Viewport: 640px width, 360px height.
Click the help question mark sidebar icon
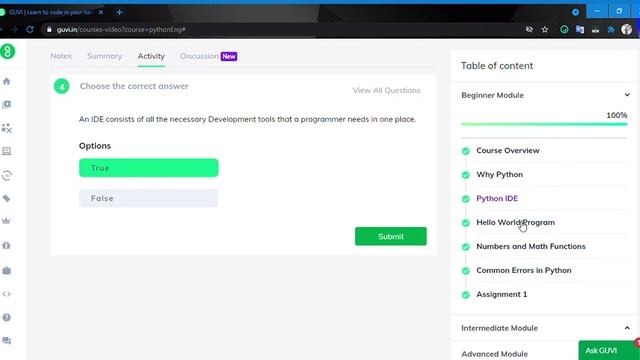pyautogui.click(x=7, y=317)
